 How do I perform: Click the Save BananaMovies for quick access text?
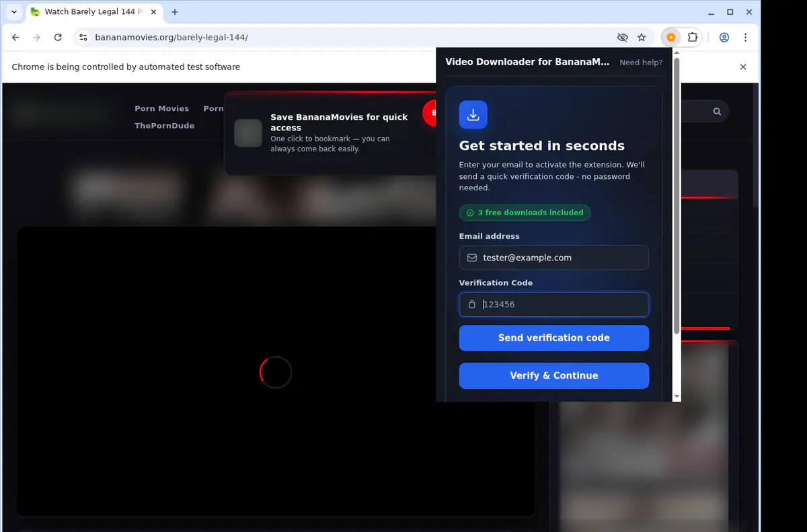click(x=339, y=122)
